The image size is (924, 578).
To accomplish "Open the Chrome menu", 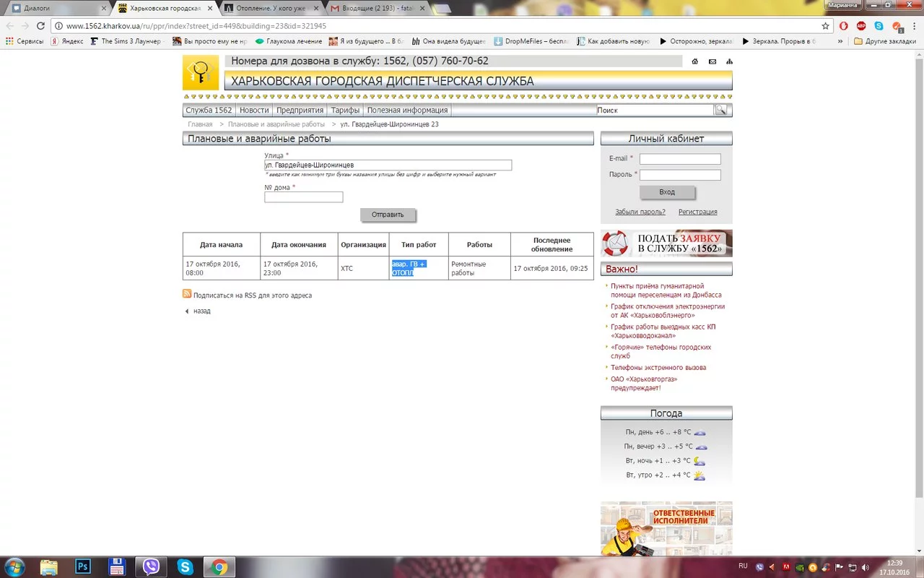I will tap(915, 25).
